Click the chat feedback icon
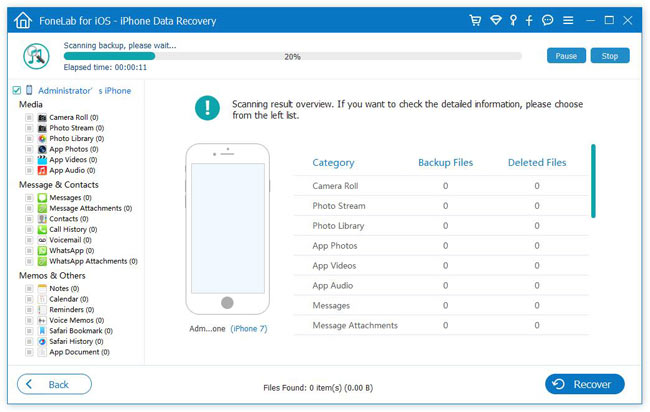The image size is (650, 412). point(548,20)
